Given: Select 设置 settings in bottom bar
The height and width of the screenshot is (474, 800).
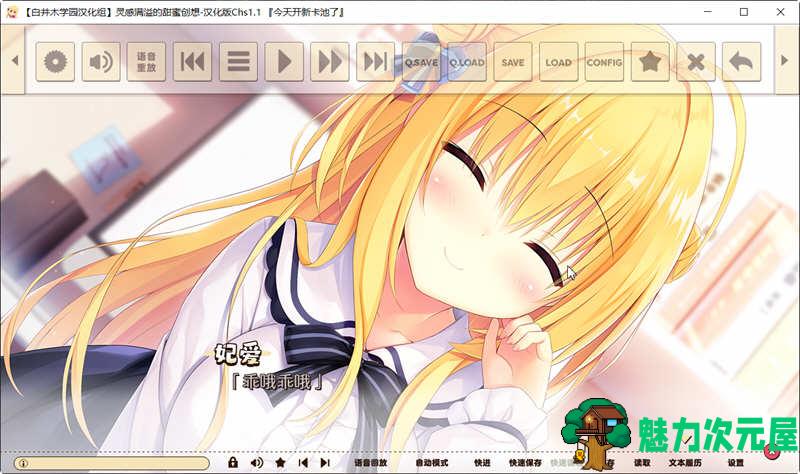Looking at the screenshot, I should coord(736,463).
